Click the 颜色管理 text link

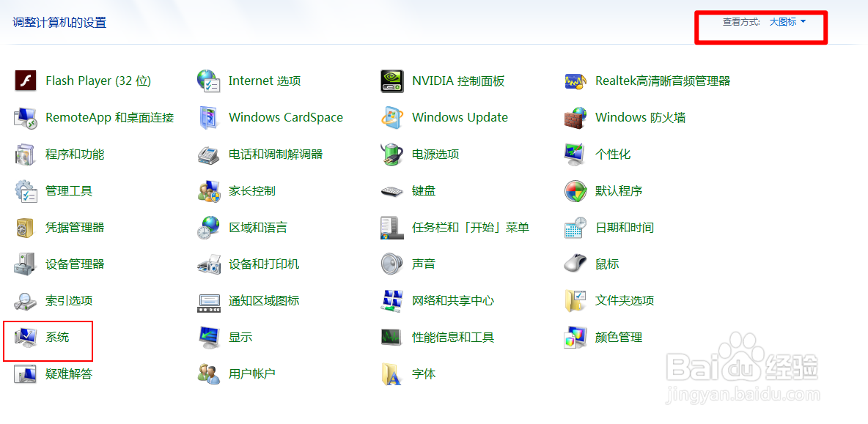618,337
